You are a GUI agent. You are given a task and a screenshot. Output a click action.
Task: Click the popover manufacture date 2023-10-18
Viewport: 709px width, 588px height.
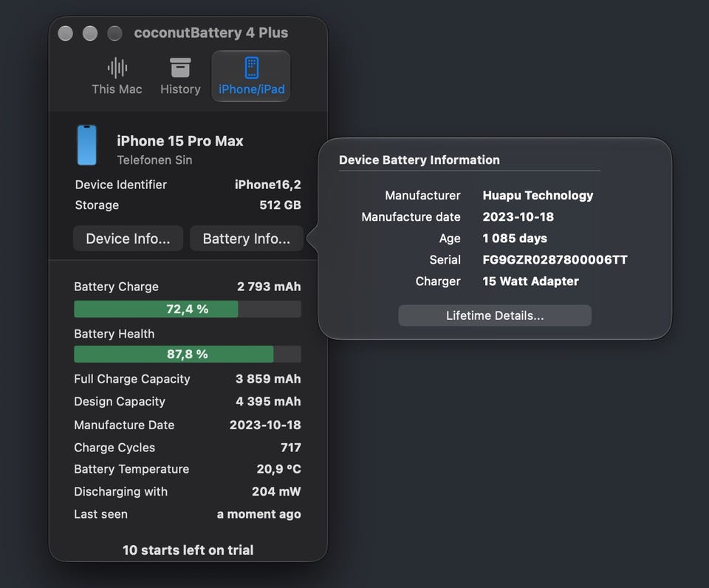click(x=518, y=216)
